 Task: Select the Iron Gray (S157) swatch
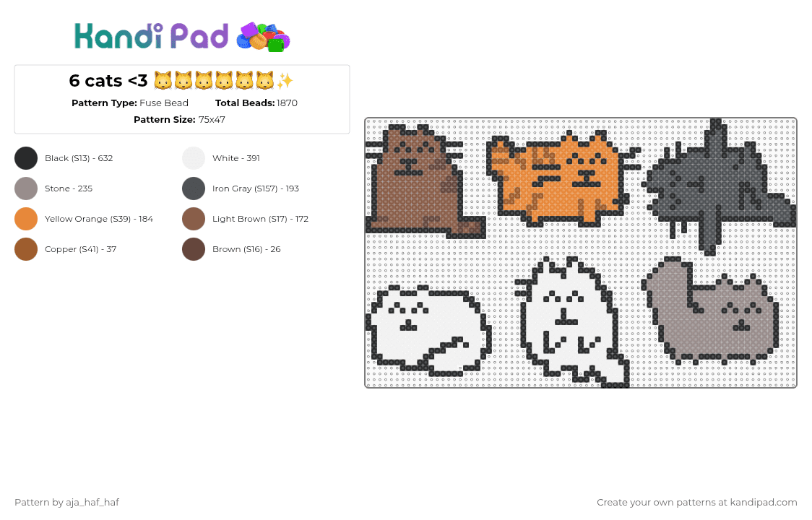[x=194, y=188]
